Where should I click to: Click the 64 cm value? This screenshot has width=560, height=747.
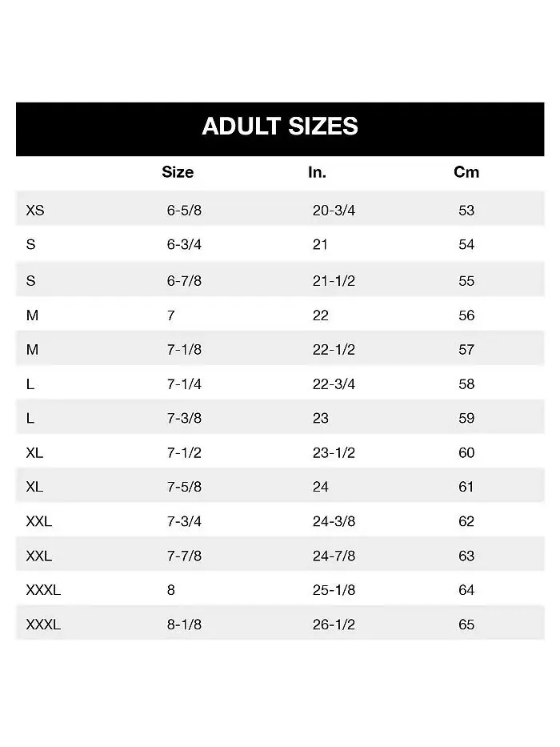tap(466, 590)
